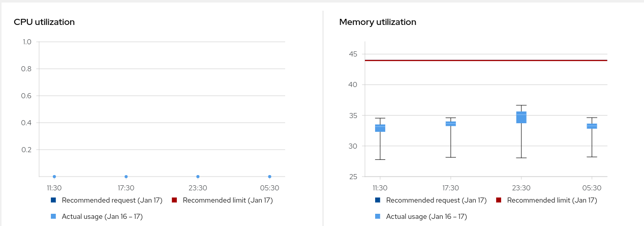
Task: Select the CPU data point at 05:30
Action: (x=269, y=177)
